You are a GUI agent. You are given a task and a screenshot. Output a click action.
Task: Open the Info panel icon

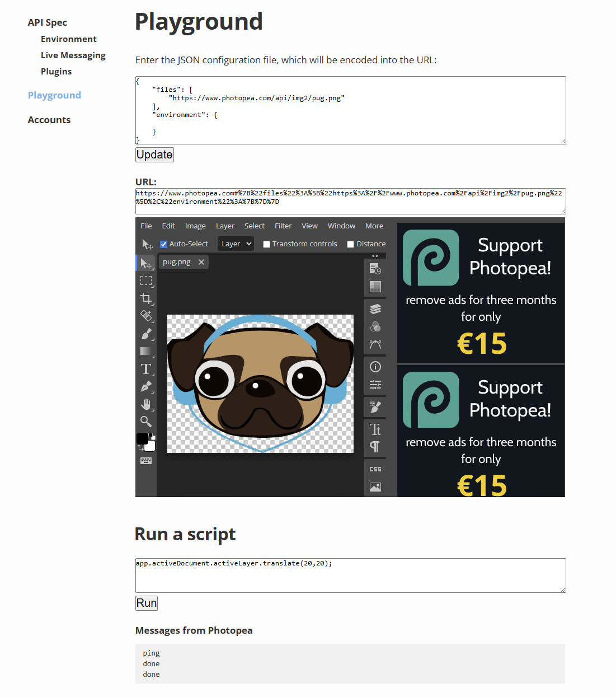375,367
